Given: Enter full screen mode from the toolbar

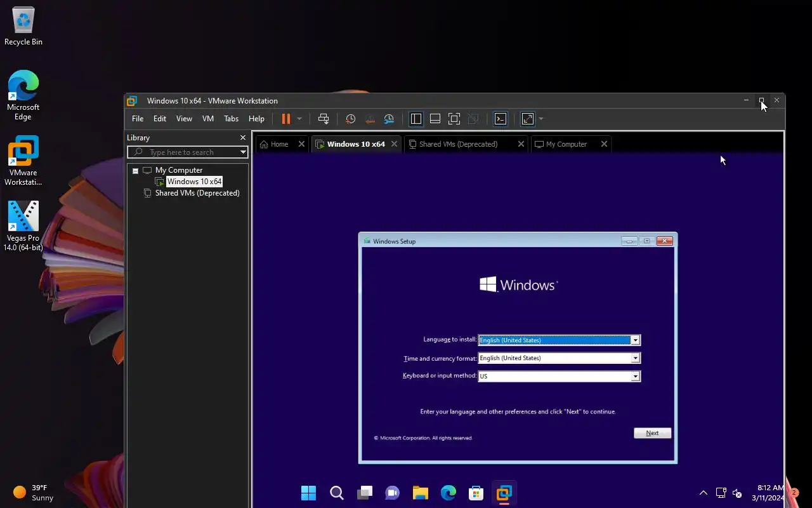Looking at the screenshot, I should [454, 119].
